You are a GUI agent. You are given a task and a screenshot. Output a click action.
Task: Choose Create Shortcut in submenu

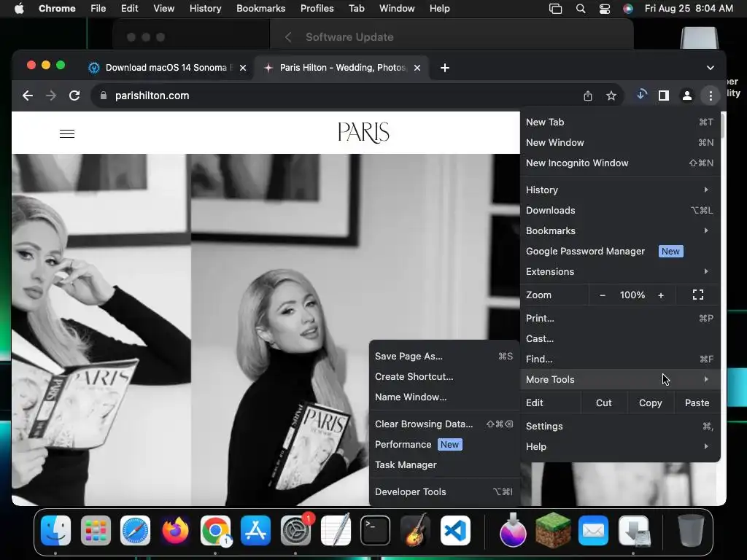pyautogui.click(x=444, y=377)
